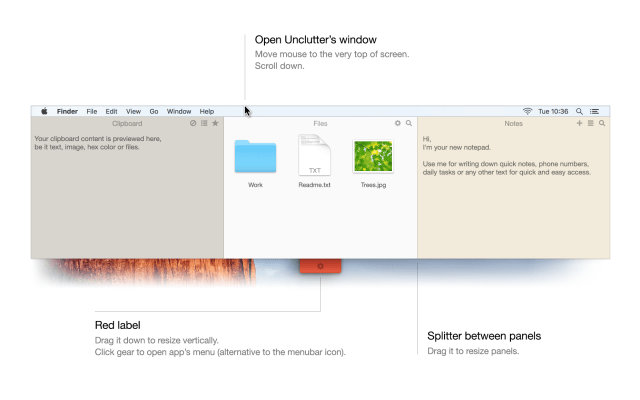Click the Tue 10:36 clock
This screenshot has width=640, height=400.
553,111
